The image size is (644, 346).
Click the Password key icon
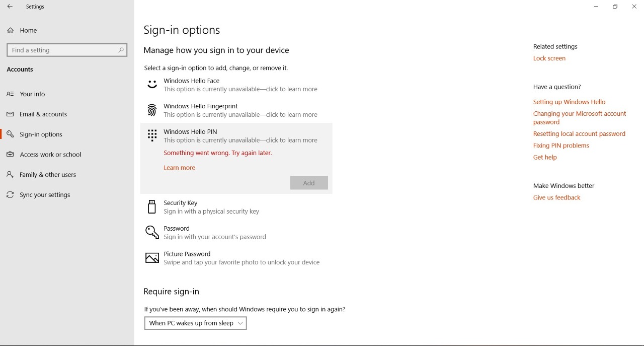click(x=152, y=232)
